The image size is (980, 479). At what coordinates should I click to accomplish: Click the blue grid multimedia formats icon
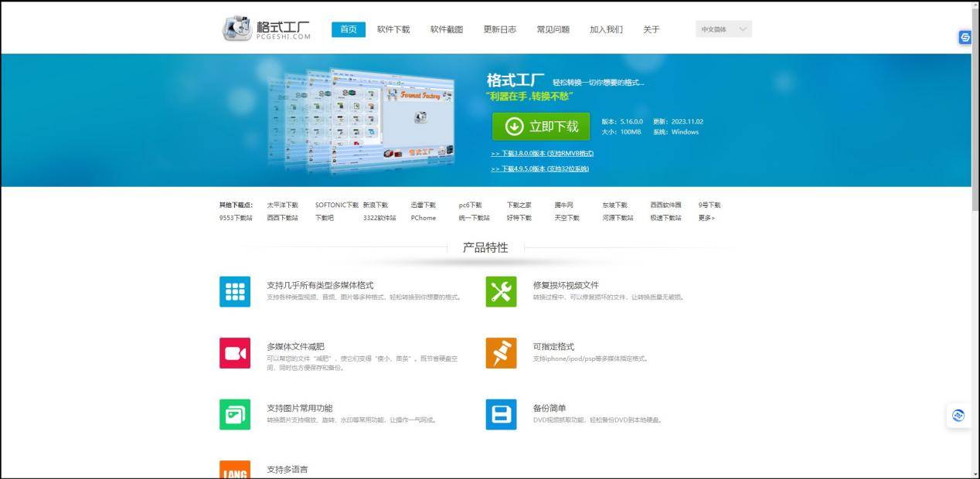[x=235, y=291]
